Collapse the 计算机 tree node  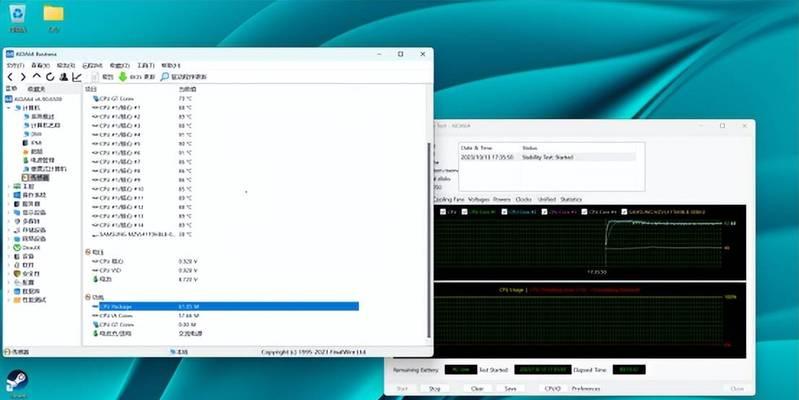(9, 108)
